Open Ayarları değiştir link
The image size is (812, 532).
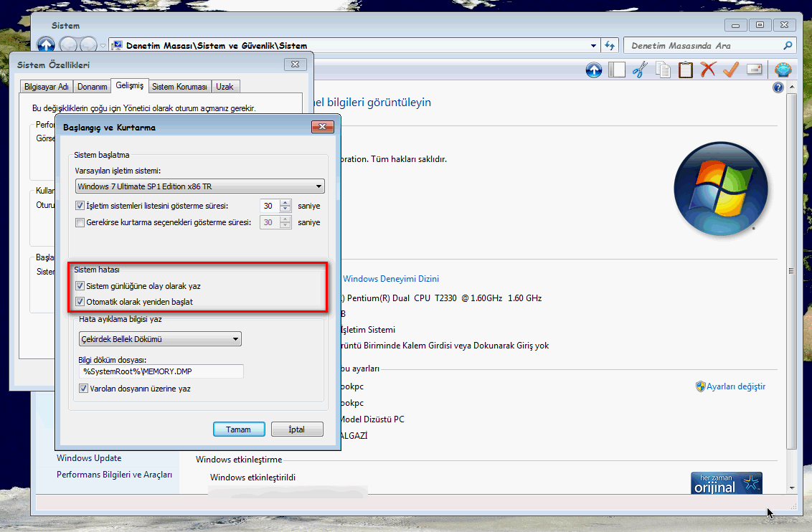(735, 386)
